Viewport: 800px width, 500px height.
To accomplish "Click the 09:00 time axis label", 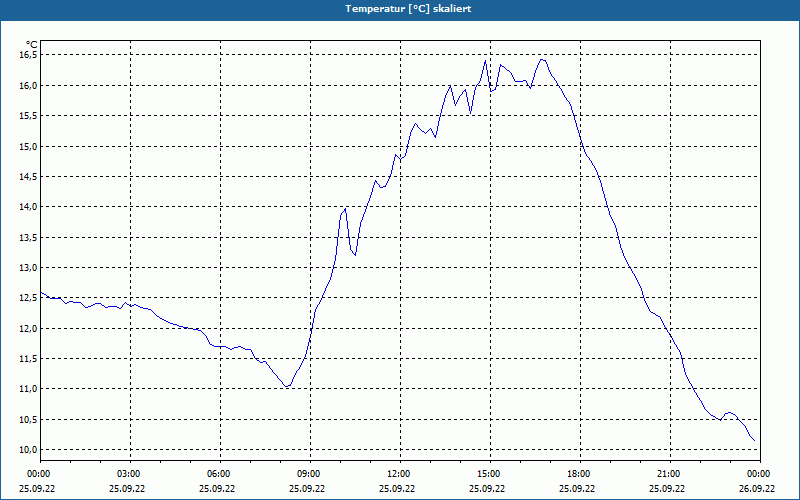I will 310,474.
